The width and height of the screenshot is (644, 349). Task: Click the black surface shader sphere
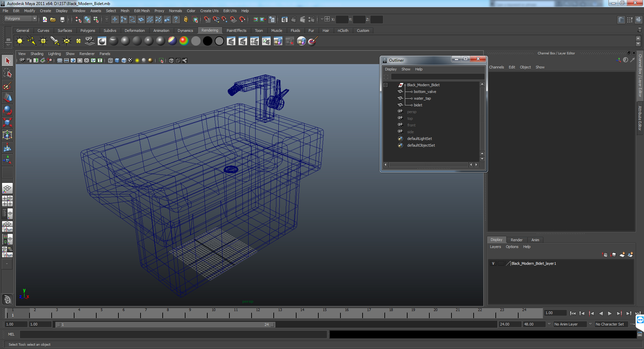pyautogui.click(x=208, y=41)
